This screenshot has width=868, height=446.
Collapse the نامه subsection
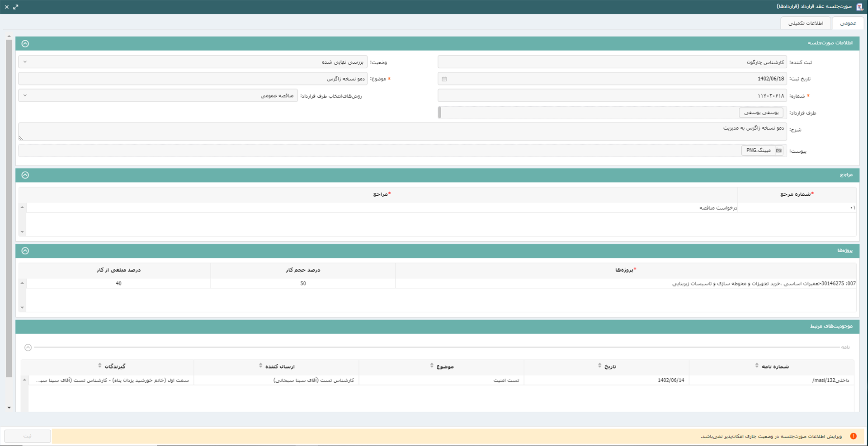click(28, 347)
